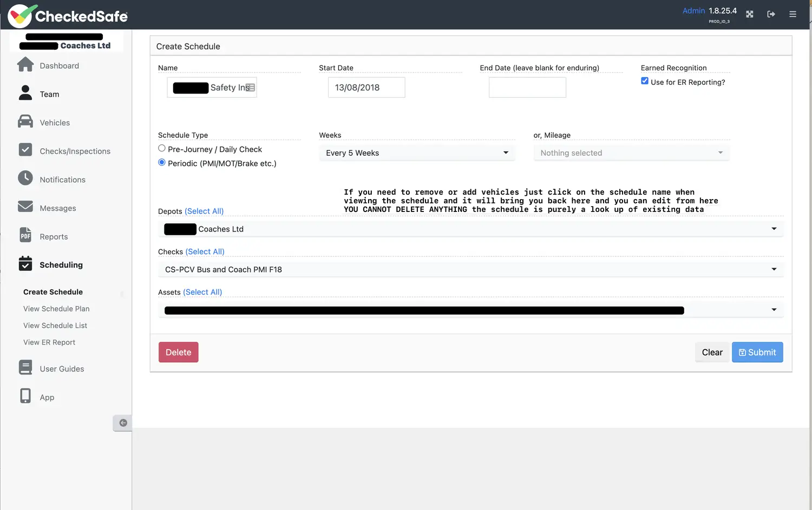Open Reports using the PDF icon

click(54, 236)
